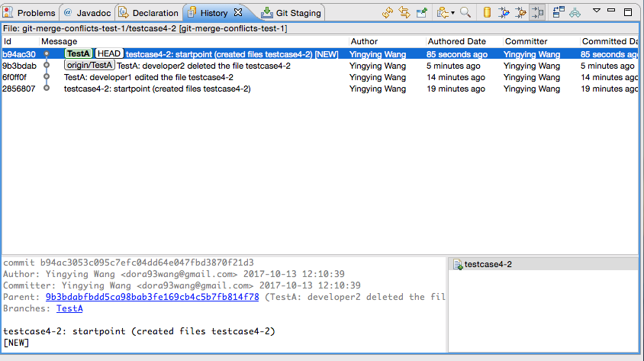Click the Git Staging tab icon

coord(267,13)
